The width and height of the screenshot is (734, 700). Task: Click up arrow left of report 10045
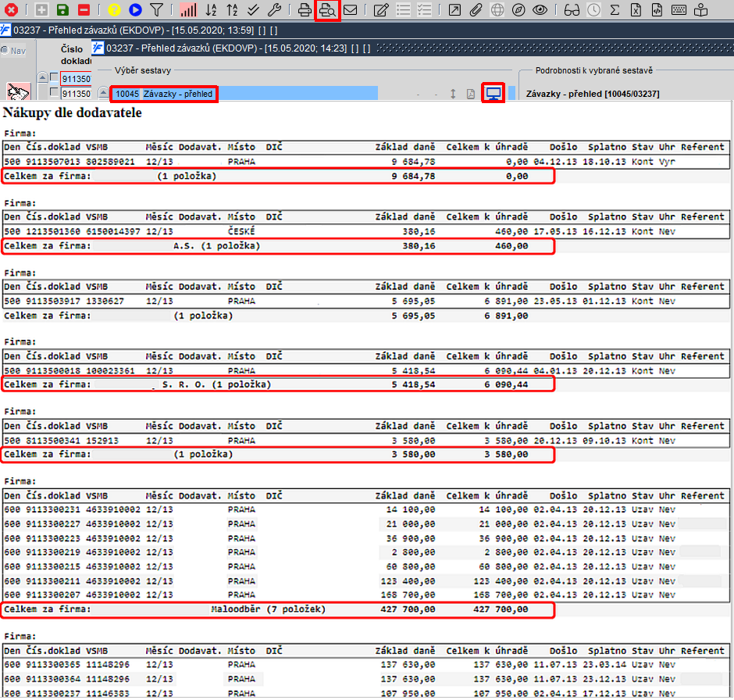pyautogui.click(x=103, y=93)
